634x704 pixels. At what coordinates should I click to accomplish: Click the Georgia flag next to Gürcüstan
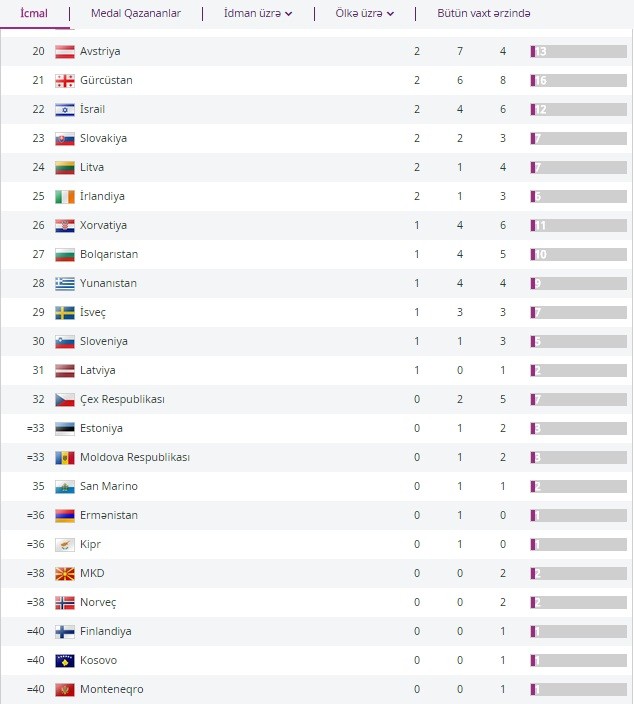pyautogui.click(x=64, y=80)
